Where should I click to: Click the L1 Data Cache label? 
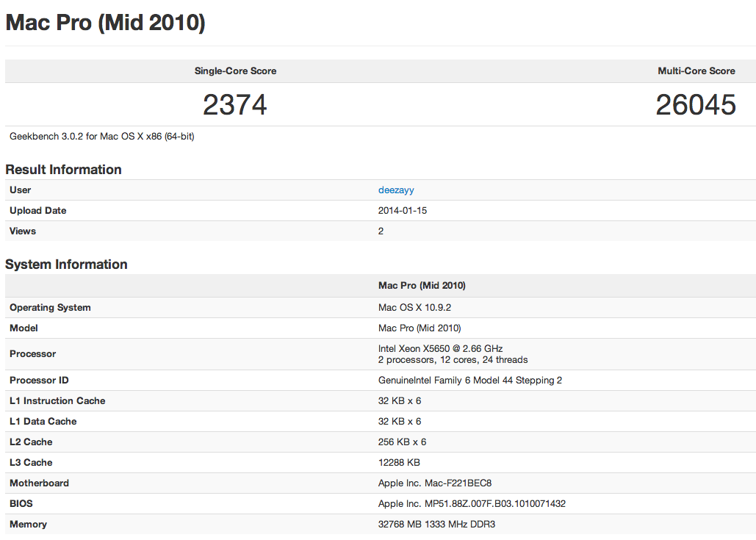tap(43, 422)
